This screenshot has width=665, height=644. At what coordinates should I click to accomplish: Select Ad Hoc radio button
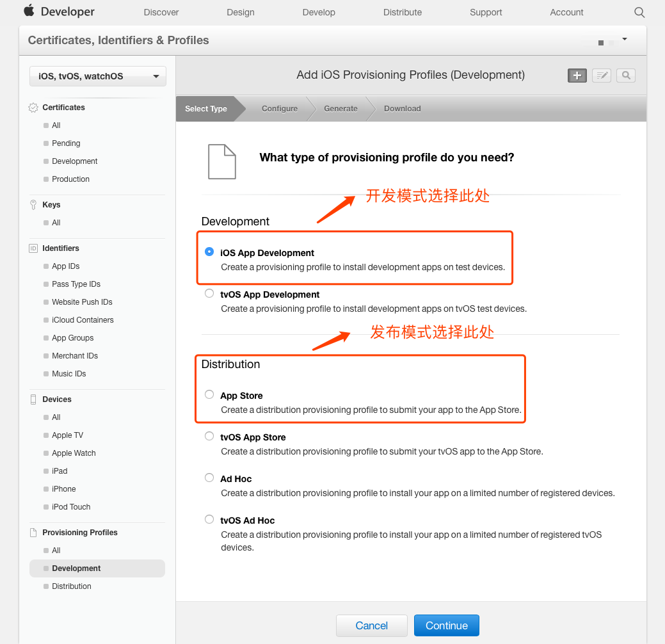209,478
